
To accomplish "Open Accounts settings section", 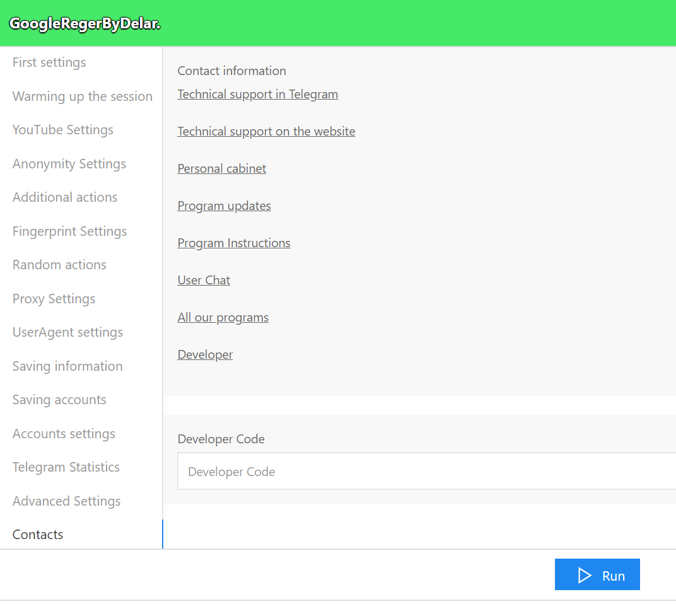I will 64,434.
